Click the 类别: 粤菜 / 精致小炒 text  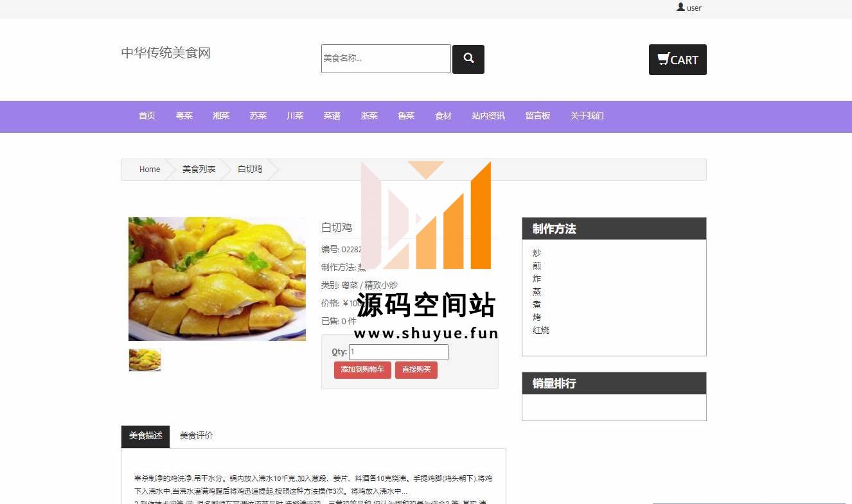pyautogui.click(x=359, y=285)
